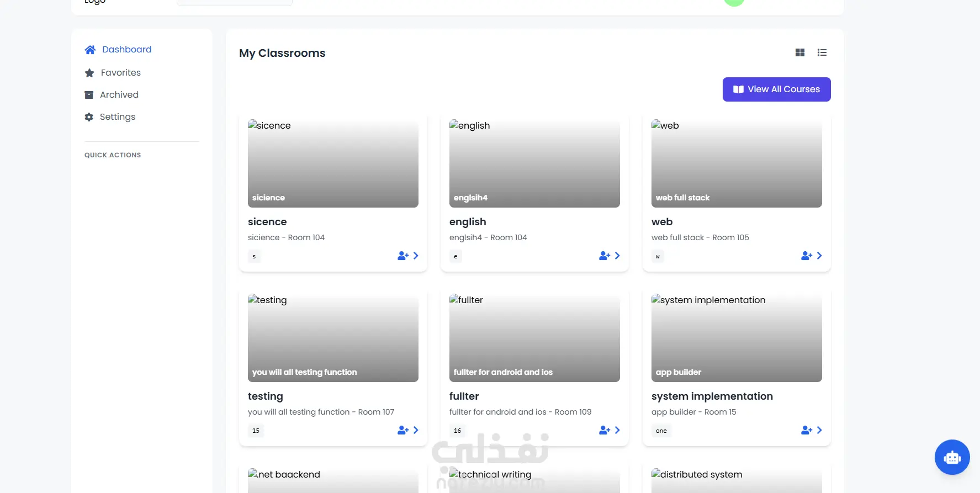
Task: Open system implementation classroom via chevron arrow
Action: [819, 430]
